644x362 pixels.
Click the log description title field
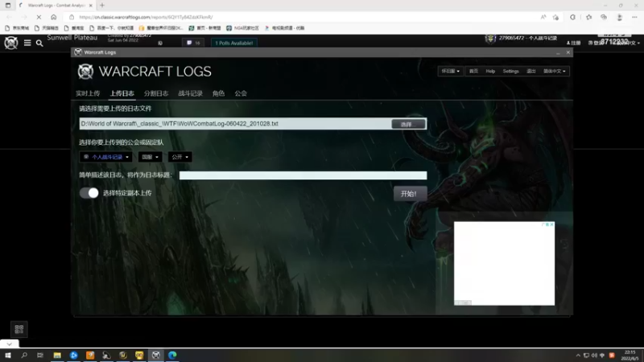tap(303, 175)
